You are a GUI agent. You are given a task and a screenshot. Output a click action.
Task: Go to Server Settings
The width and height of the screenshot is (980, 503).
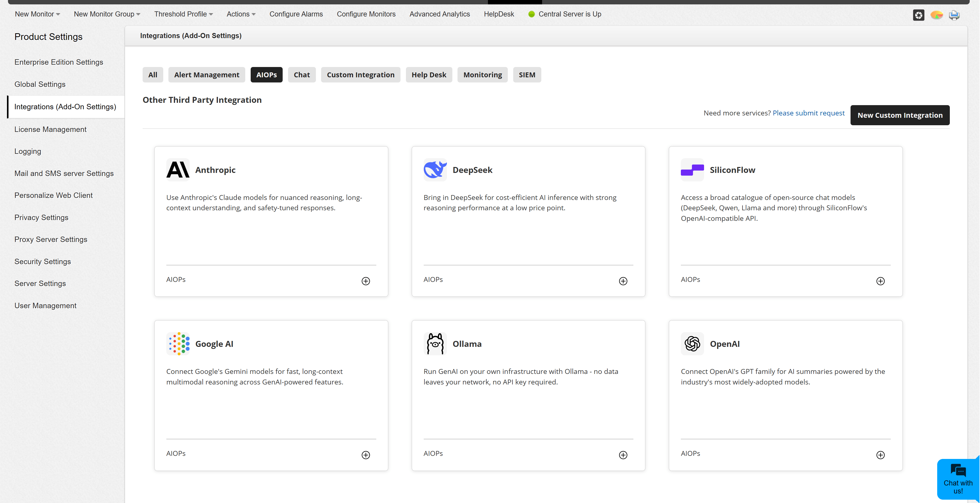tap(40, 283)
